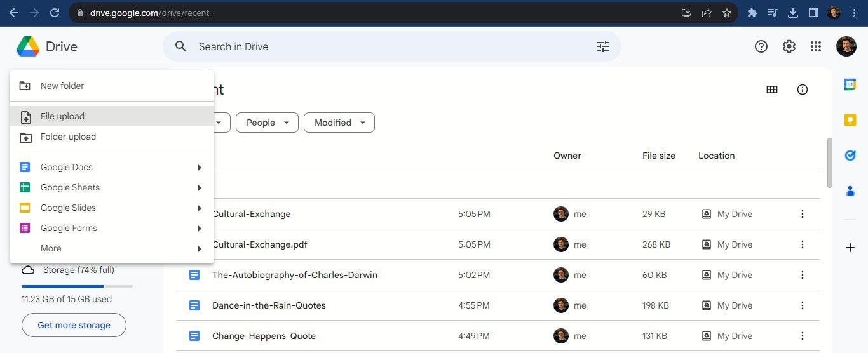Open Drive settings gear
The height and width of the screenshot is (353, 868).
click(789, 46)
